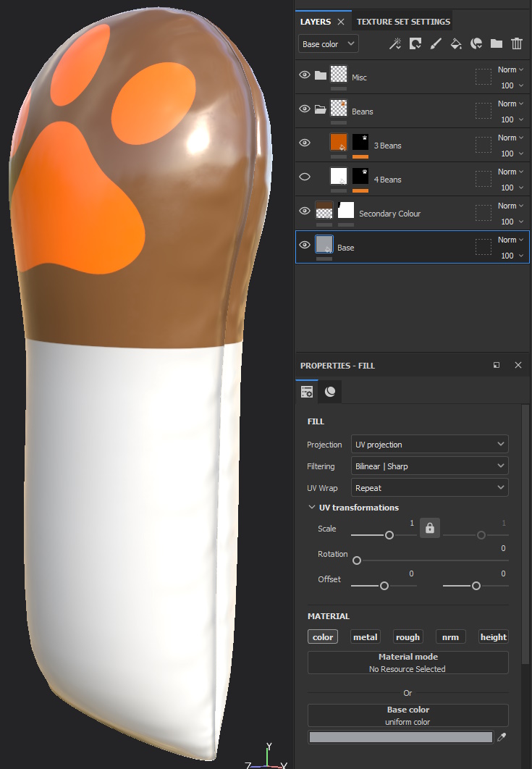Pick color with the eyedropper icon

click(502, 737)
